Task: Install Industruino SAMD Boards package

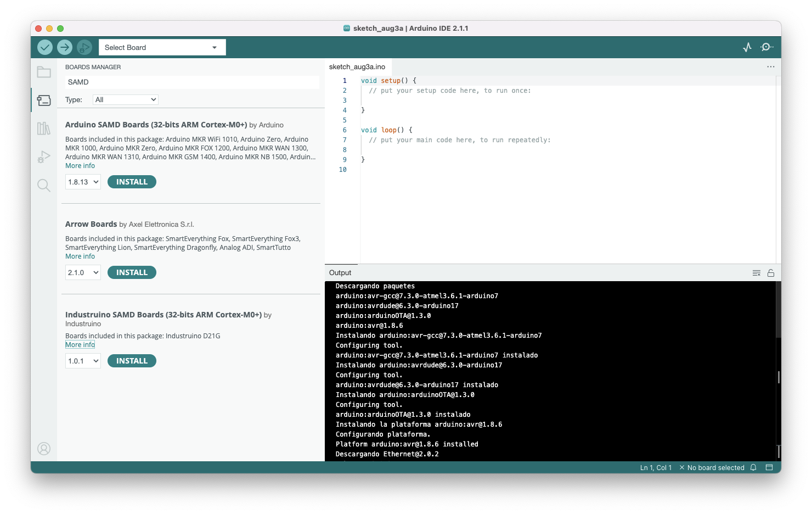Action: click(x=132, y=361)
